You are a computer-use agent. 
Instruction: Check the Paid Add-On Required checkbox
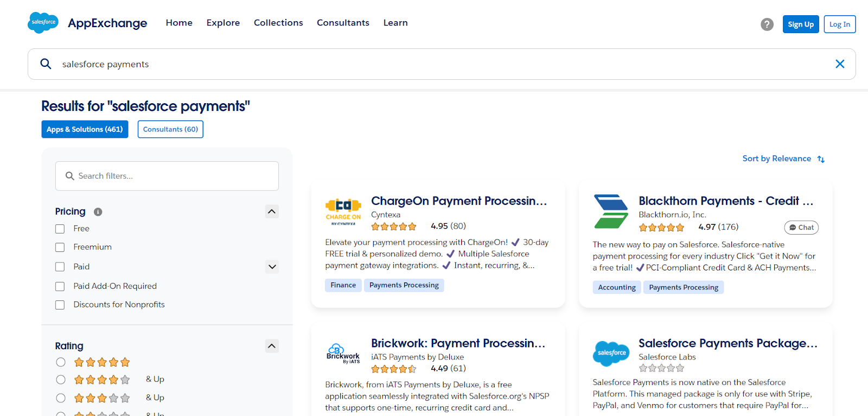[x=60, y=287]
